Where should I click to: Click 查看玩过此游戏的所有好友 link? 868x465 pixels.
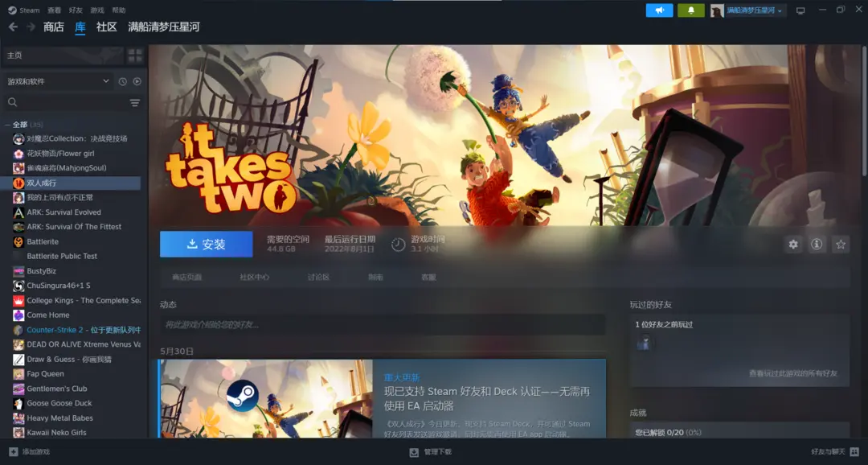pos(792,373)
